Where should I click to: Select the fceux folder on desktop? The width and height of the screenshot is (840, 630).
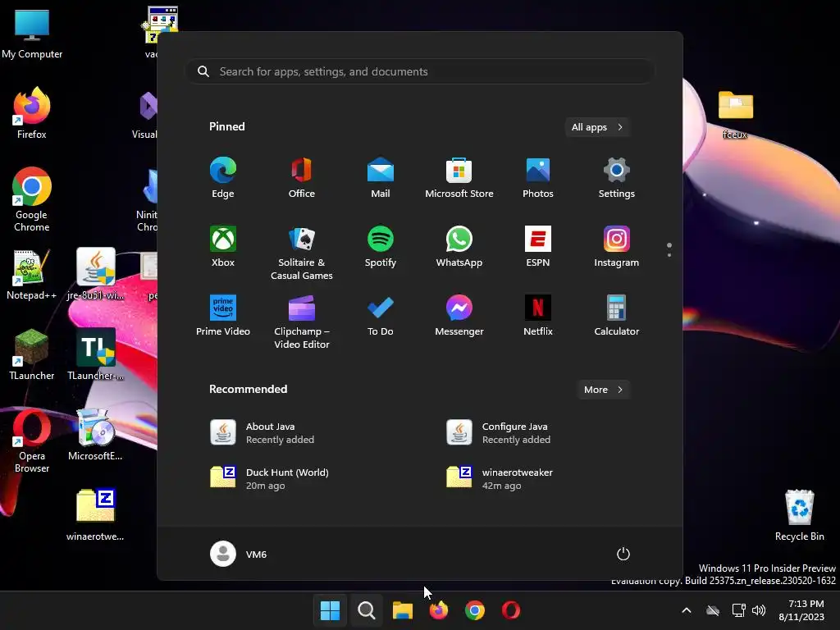(735, 115)
